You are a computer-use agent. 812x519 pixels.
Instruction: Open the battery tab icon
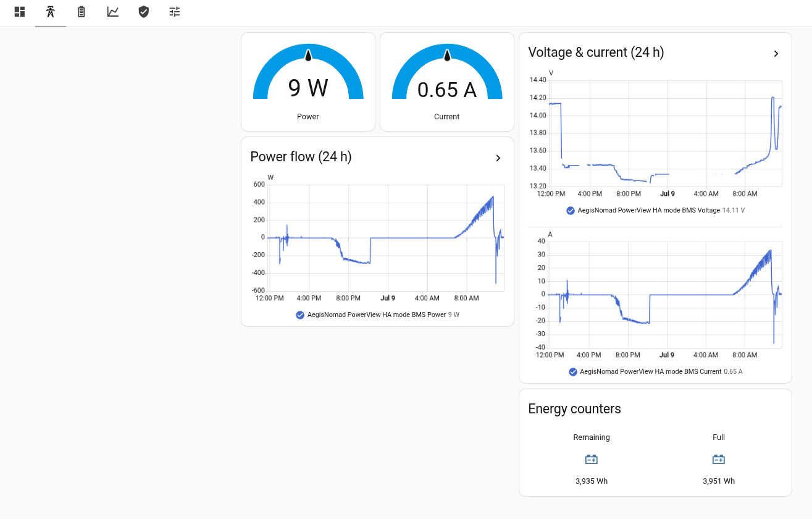point(82,12)
